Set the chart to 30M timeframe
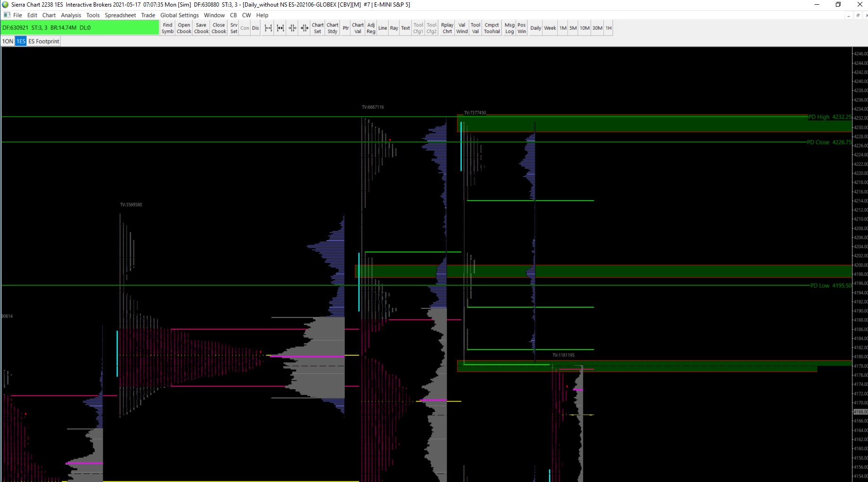 pyautogui.click(x=597, y=28)
